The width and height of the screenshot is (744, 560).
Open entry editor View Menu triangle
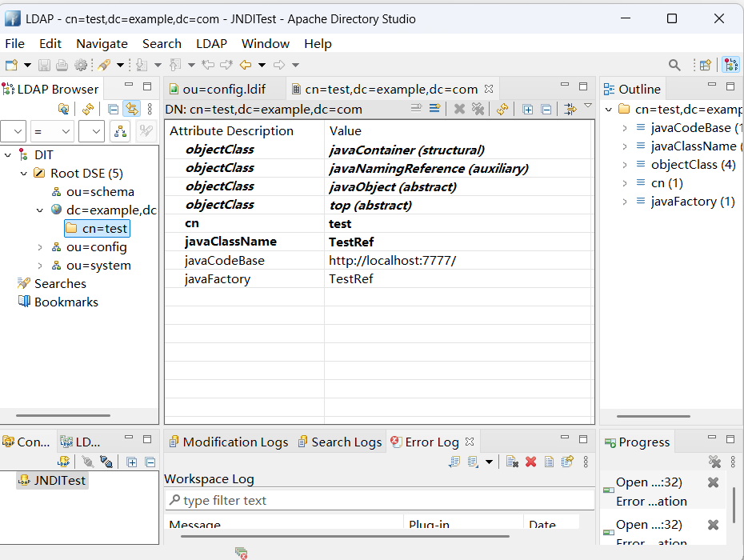coord(588,106)
